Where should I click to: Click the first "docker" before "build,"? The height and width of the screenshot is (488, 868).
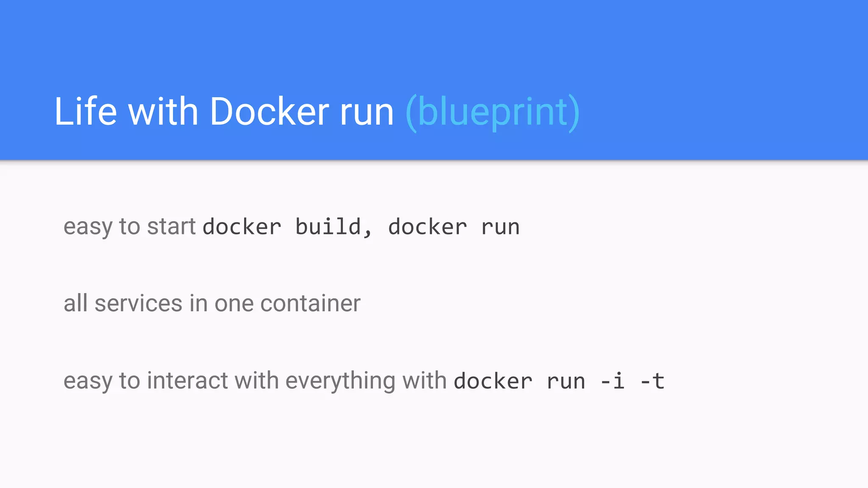click(242, 227)
